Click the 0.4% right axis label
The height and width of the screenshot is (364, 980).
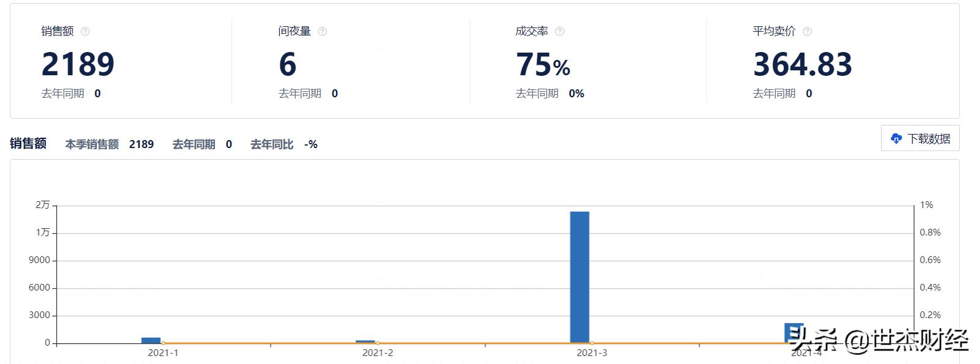[x=931, y=288]
